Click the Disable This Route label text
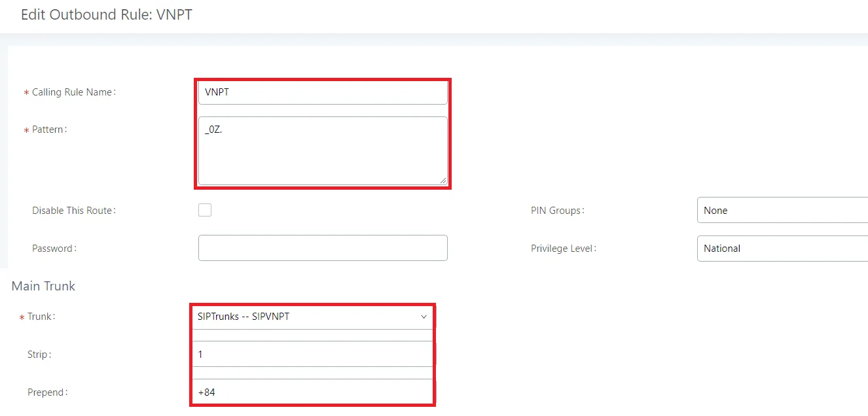The image size is (868, 416). [x=73, y=211]
